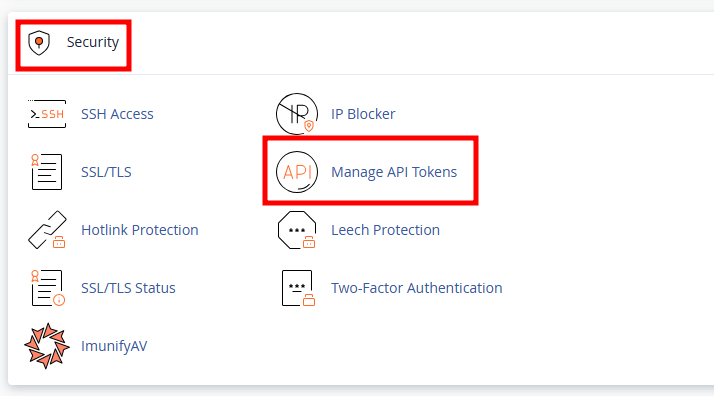Viewport: 714px width, 396px height.
Task: Open the SSL/TLS Status link
Action: coord(128,288)
